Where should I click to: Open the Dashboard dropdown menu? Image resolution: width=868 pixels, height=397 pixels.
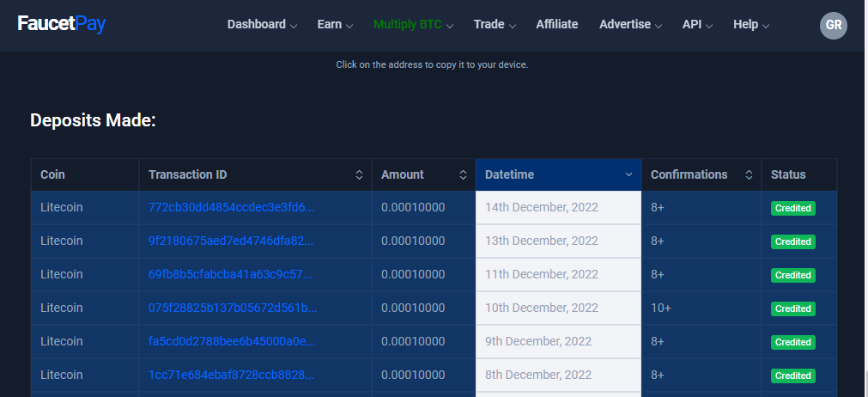coord(263,24)
